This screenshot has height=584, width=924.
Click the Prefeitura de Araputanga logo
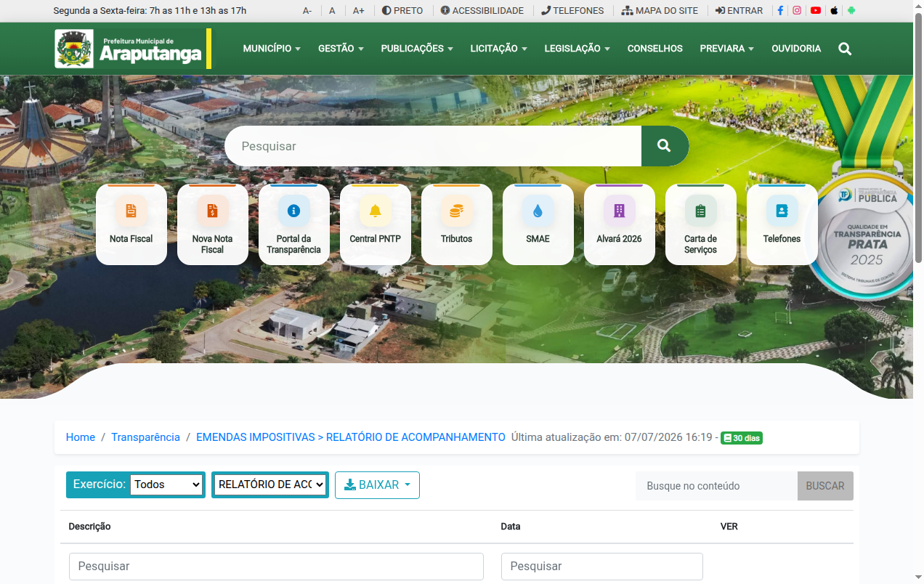pos(133,49)
